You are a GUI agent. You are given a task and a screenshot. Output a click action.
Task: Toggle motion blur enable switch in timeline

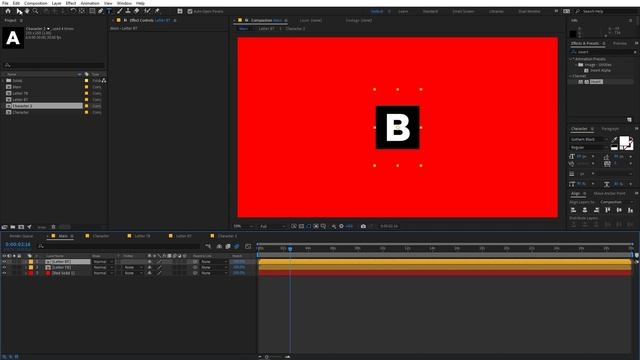pos(236,246)
